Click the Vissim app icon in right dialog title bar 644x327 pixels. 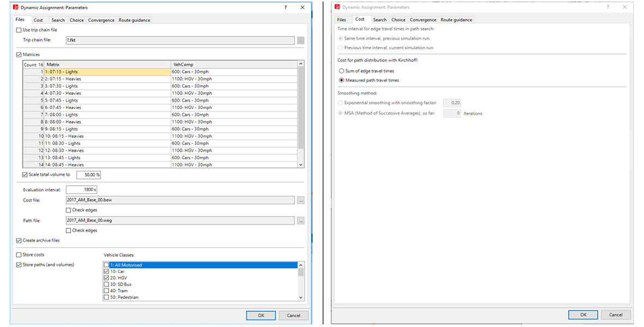click(x=337, y=7)
